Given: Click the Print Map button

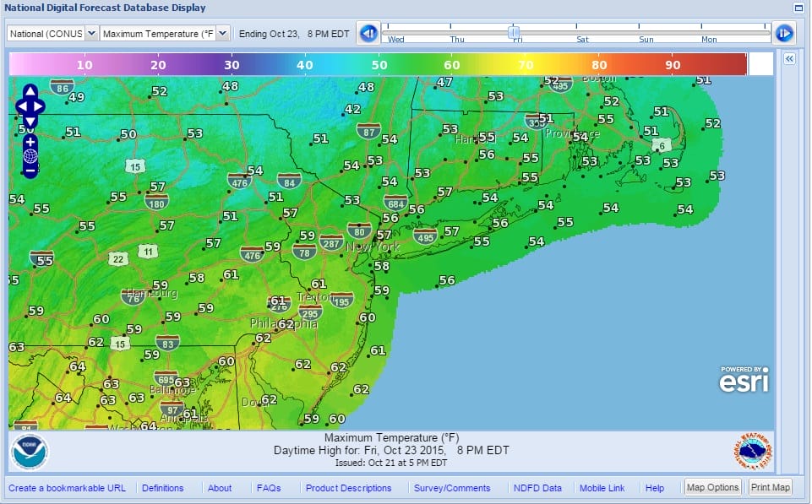Looking at the screenshot, I should point(771,488).
